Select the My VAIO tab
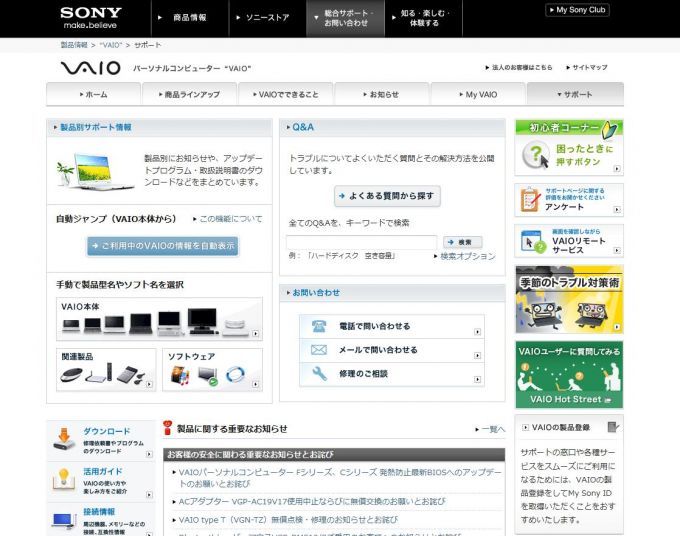The width and height of the screenshot is (680, 536). click(x=478, y=94)
